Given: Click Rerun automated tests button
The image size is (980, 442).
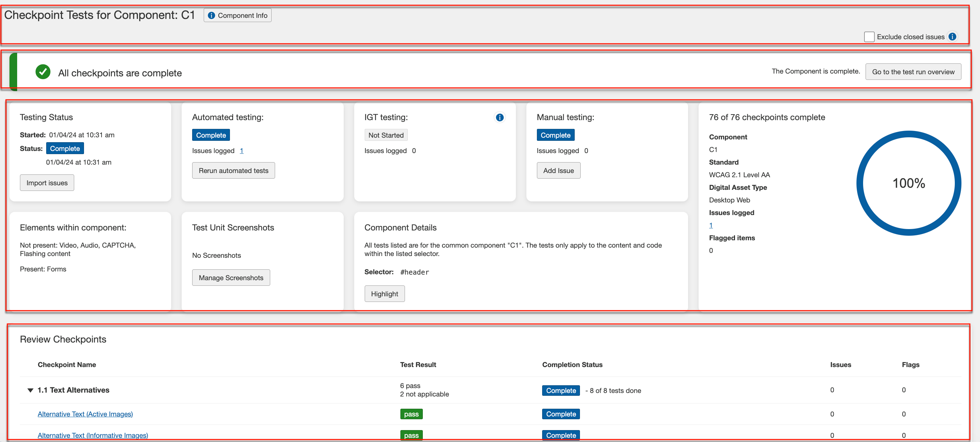Looking at the screenshot, I should (233, 171).
